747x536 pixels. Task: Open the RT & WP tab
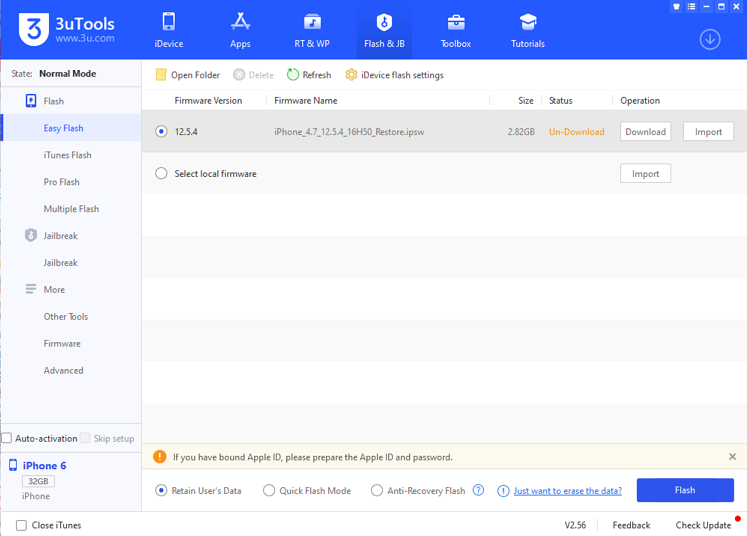(312, 30)
